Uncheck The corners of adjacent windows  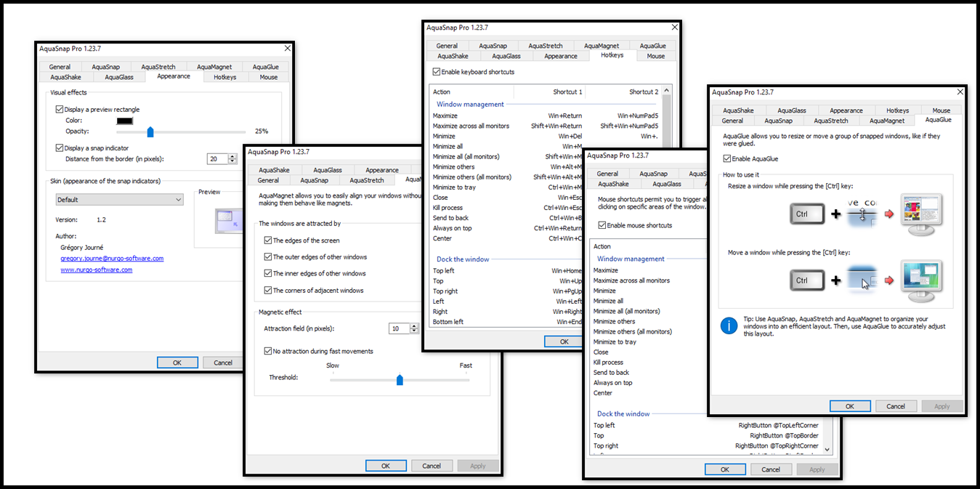click(x=268, y=291)
